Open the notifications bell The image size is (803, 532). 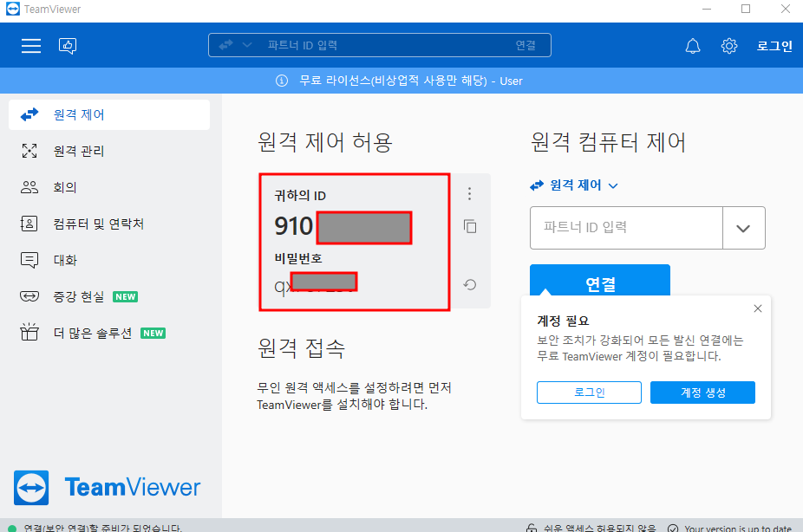[x=693, y=46]
